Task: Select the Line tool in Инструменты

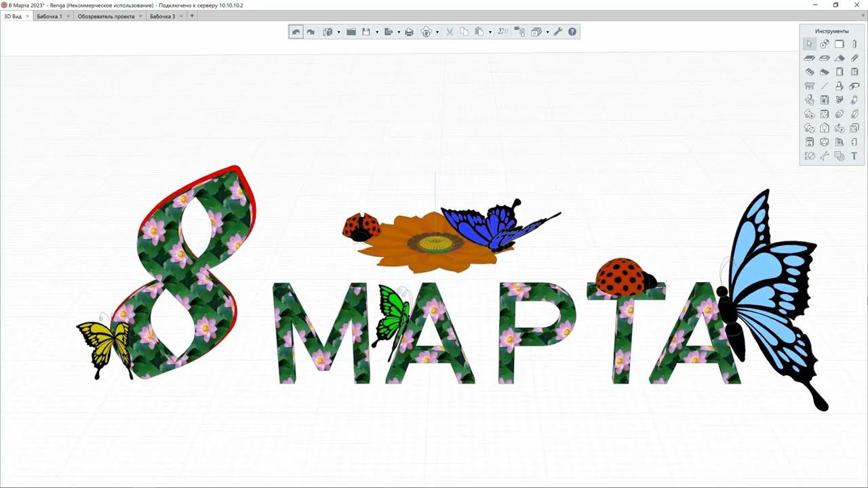Action: 824,86
